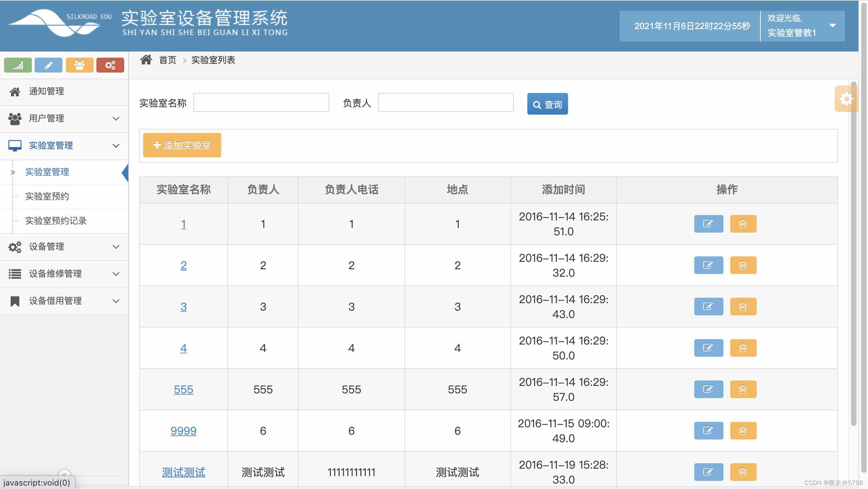Open 实验室预约 submenu item

47,196
